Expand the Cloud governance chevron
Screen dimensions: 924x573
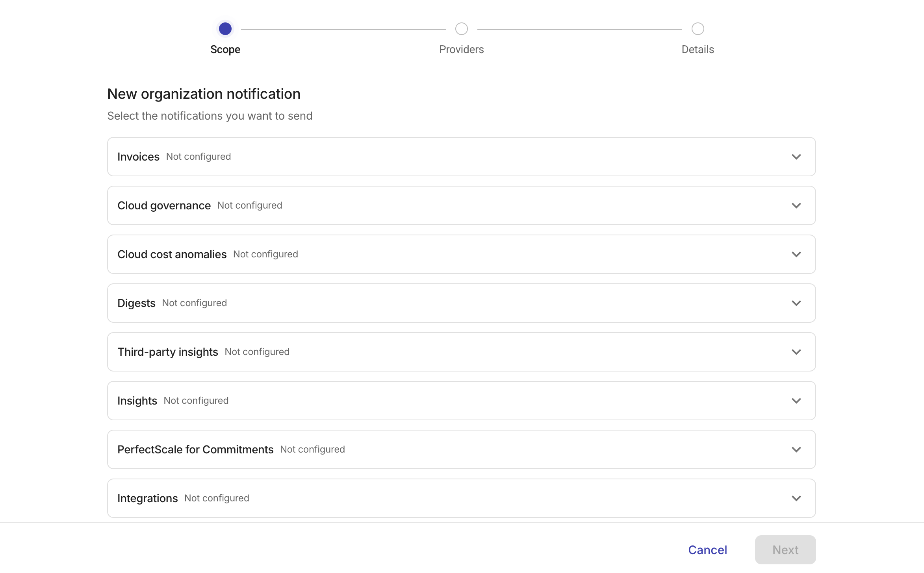click(796, 205)
